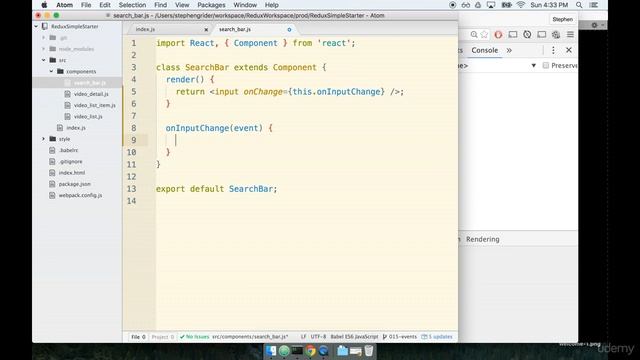Open DevTools three-dot options menu

553,50
